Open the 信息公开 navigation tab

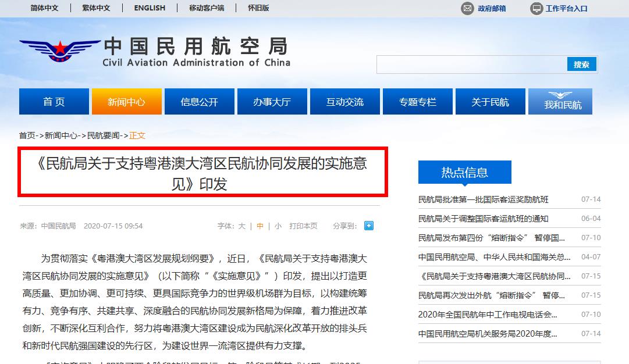(200, 101)
